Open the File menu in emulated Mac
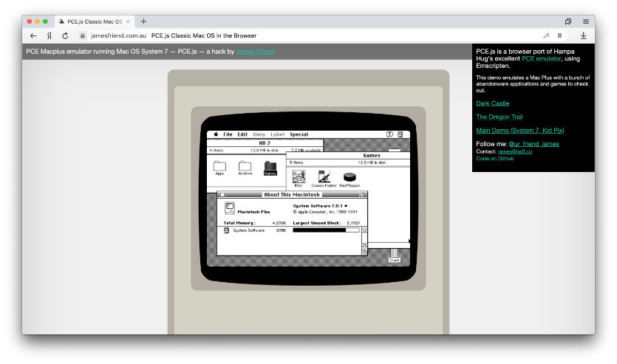The height and width of the screenshot is (364, 617). click(228, 134)
